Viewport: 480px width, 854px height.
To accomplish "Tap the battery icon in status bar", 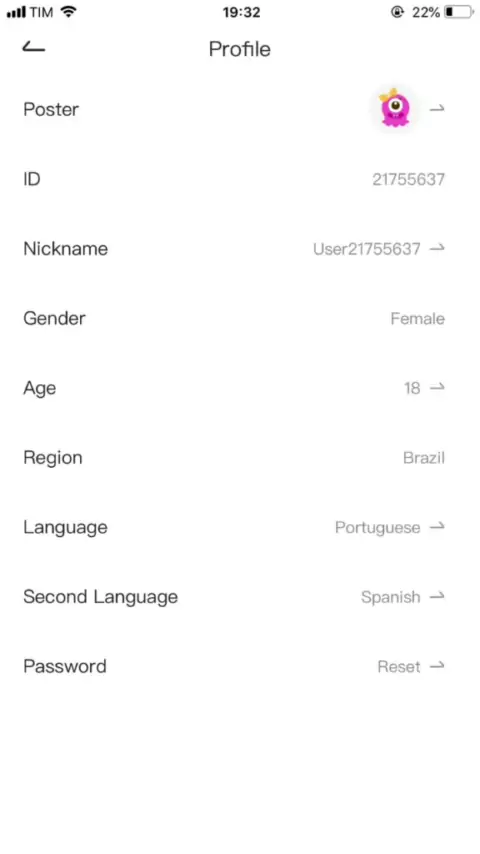I will 459,12.
